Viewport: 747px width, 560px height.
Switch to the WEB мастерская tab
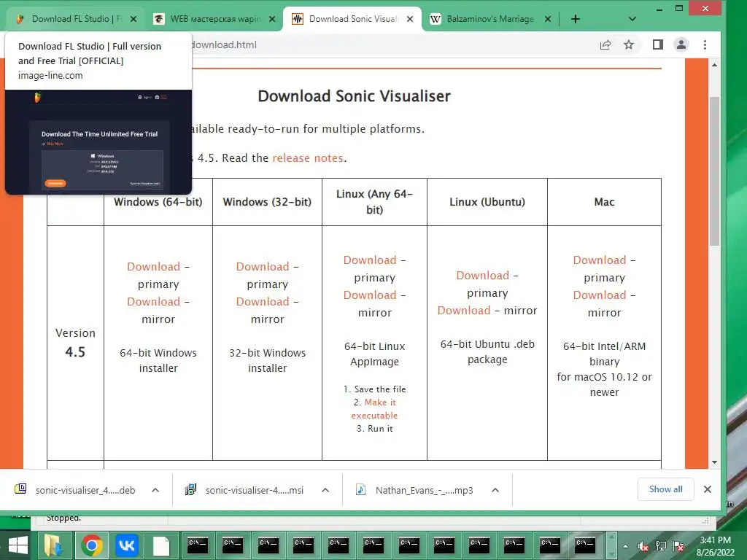214,19
